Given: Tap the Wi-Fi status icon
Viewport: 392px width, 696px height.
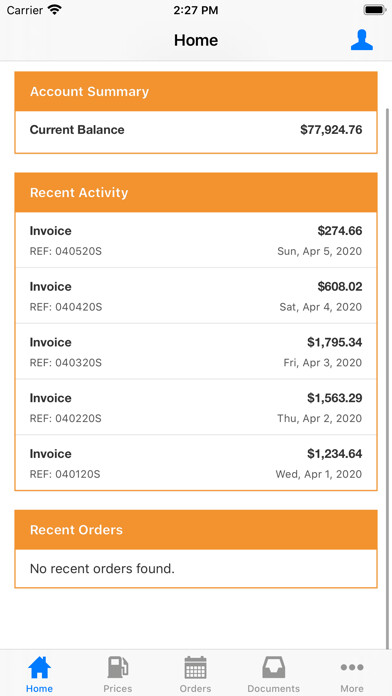Looking at the screenshot, I should point(55,10).
